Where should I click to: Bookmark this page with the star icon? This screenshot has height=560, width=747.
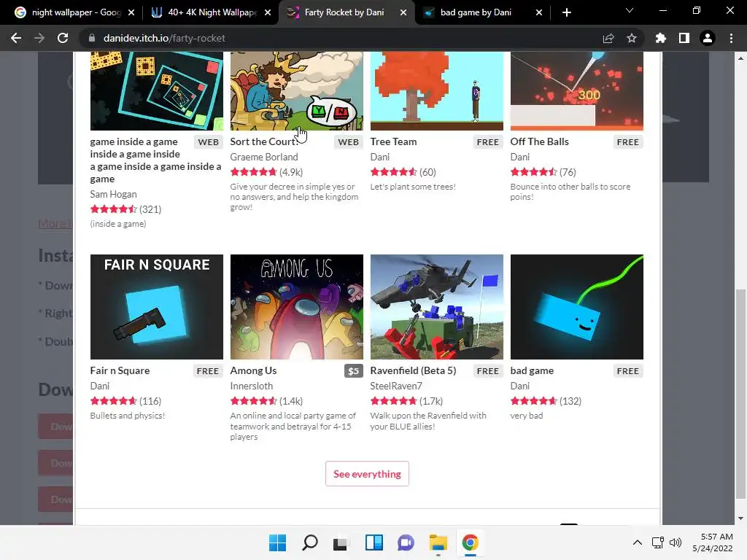632,38
